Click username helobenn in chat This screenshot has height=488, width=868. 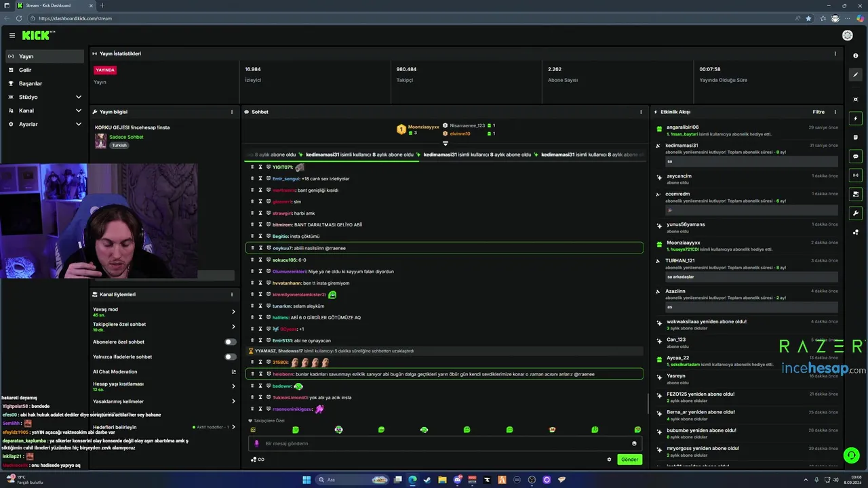[x=283, y=373]
